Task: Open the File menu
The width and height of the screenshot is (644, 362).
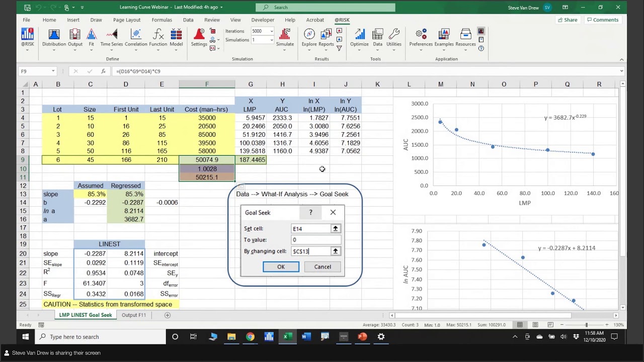Action: pyautogui.click(x=26, y=20)
